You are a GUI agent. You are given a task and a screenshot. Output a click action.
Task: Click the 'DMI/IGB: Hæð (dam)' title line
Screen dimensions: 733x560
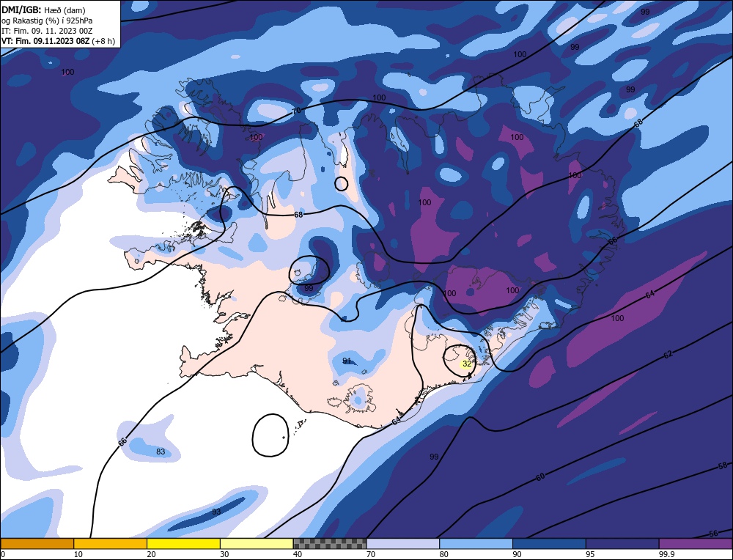coord(43,10)
